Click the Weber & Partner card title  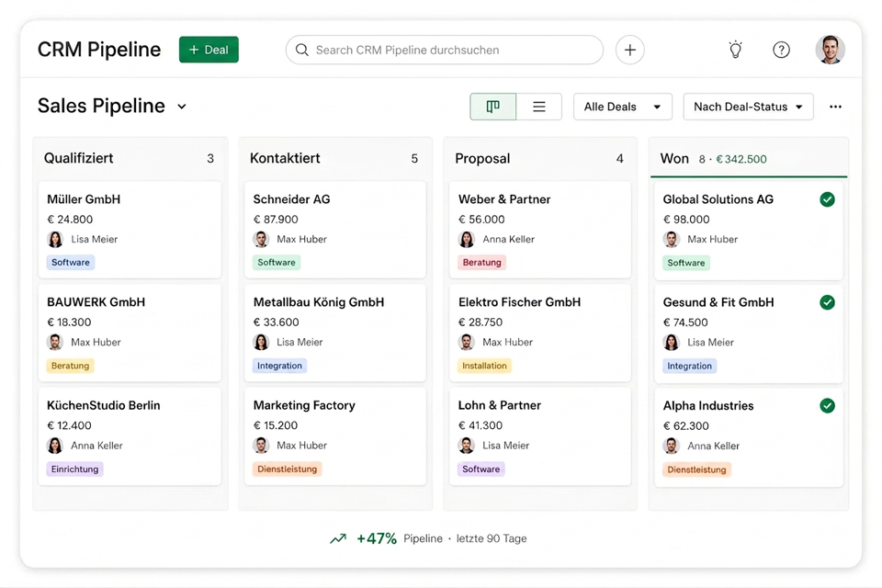[504, 199]
